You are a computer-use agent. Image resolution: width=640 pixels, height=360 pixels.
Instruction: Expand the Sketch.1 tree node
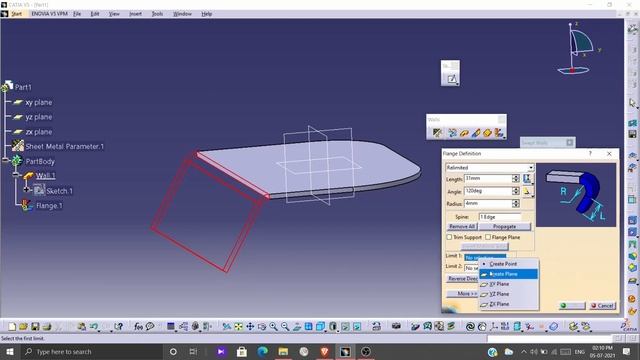27,190
